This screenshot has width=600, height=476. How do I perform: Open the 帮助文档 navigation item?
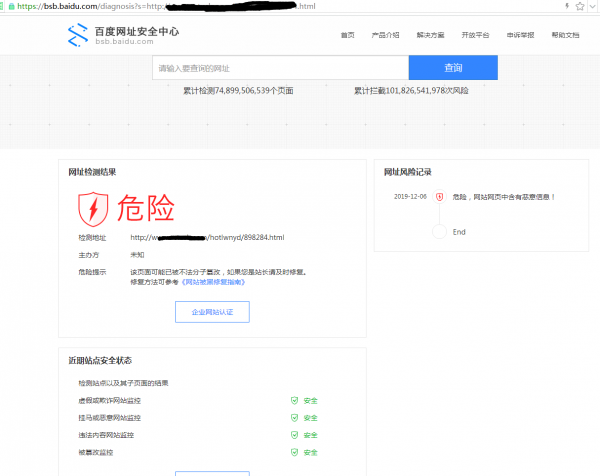click(x=565, y=35)
